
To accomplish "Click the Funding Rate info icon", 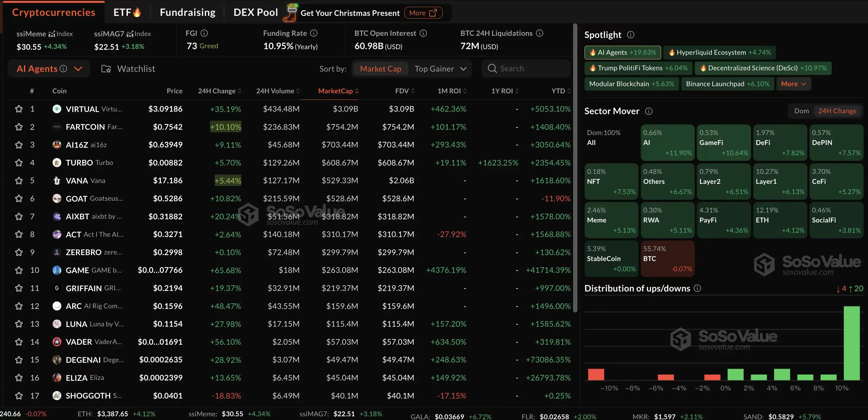I will [314, 33].
